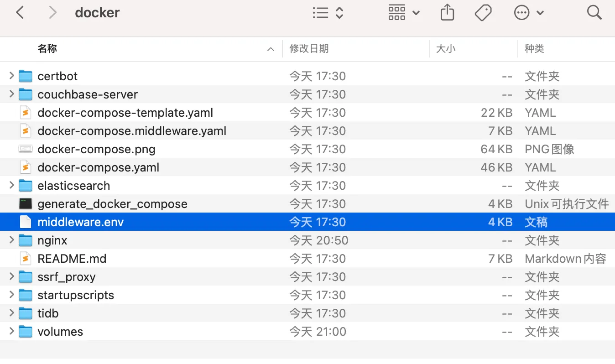Image resolution: width=615 pixels, height=364 pixels.
Task: Select docker-compose.middleware.yaml file name
Action: [132, 131]
